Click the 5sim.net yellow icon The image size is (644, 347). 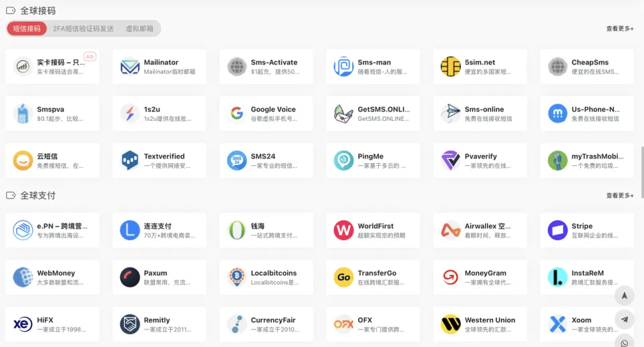[x=451, y=66]
